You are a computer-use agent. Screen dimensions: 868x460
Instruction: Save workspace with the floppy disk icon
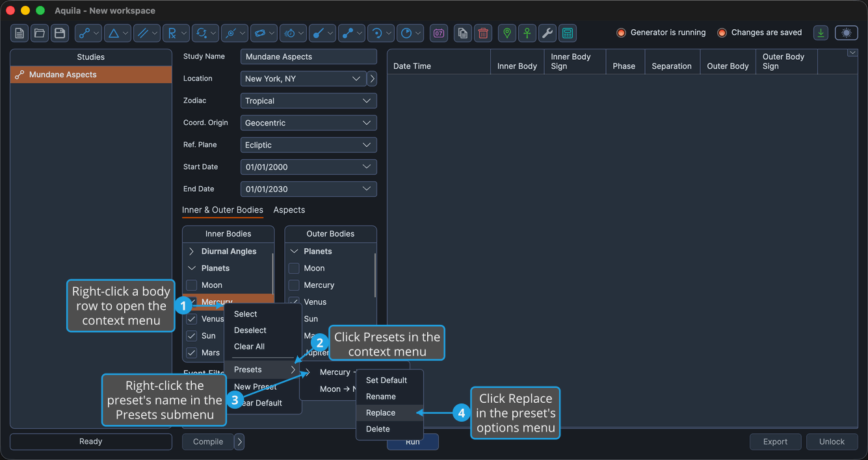pos(60,33)
